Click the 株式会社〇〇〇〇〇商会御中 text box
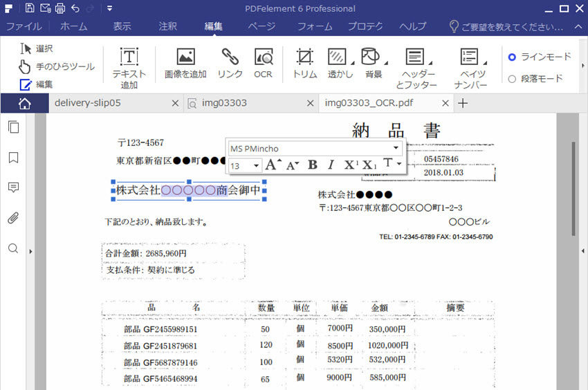Image resolution: width=588 pixels, height=390 pixels. [x=189, y=190]
